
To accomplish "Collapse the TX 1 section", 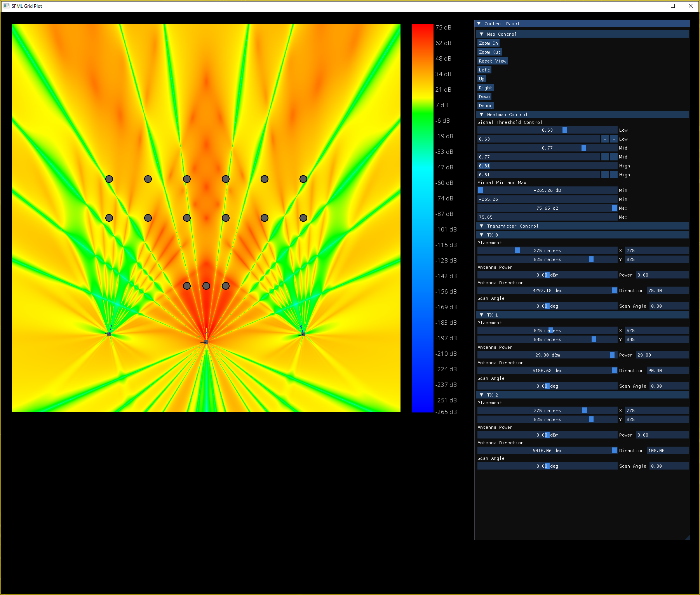I will pyautogui.click(x=482, y=315).
